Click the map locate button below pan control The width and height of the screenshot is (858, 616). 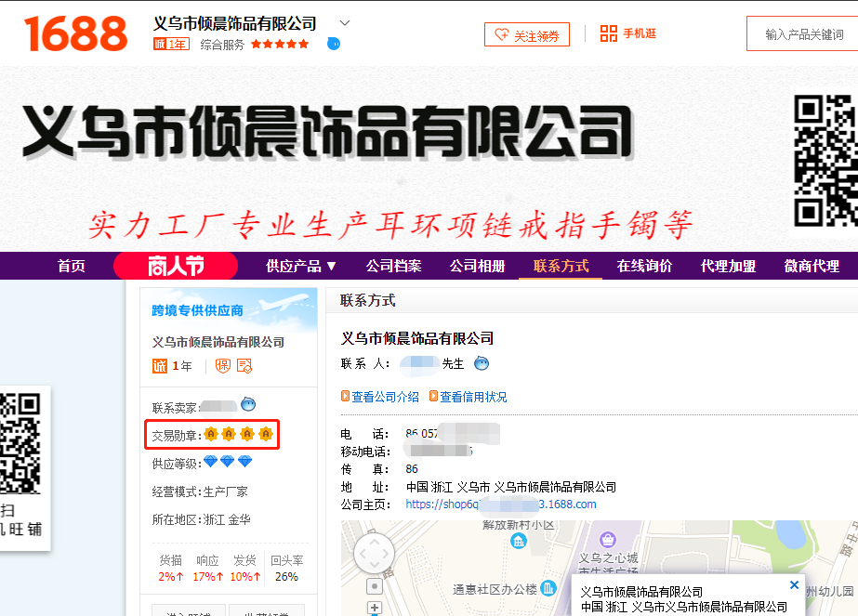375,586
